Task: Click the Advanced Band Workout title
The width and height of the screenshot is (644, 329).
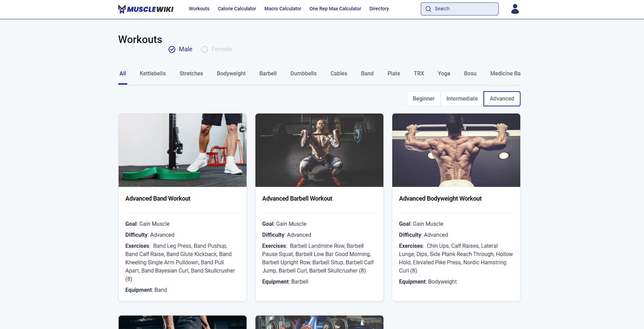Action: pos(158,198)
